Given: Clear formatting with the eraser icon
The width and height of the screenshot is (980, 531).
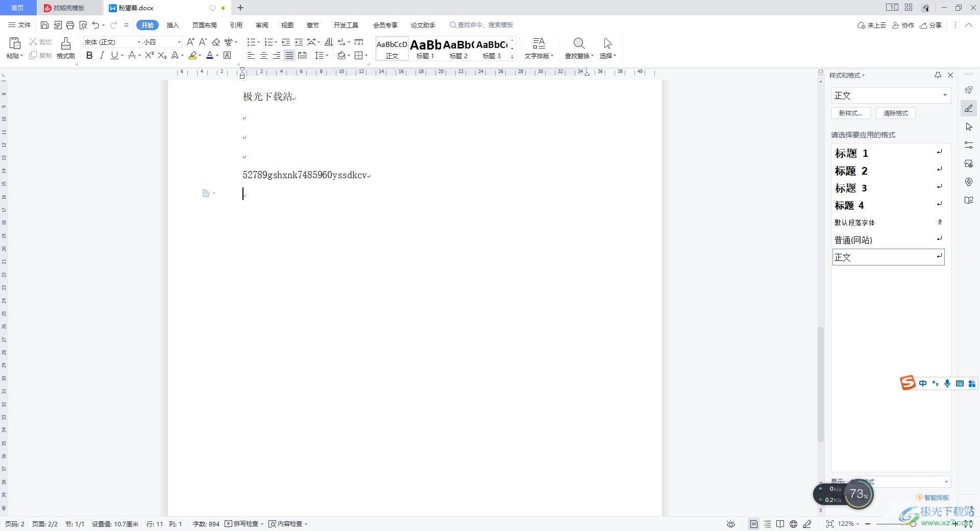Looking at the screenshot, I should (216, 42).
